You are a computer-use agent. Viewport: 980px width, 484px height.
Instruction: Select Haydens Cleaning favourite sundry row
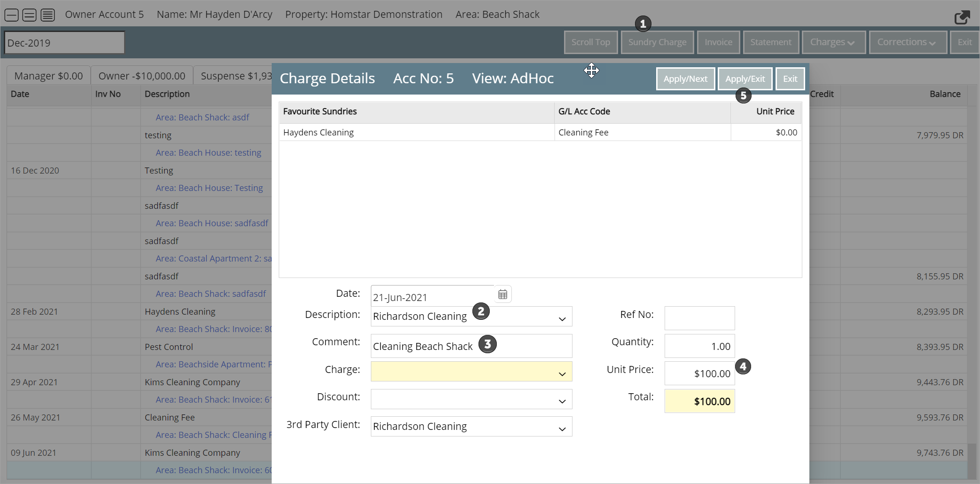coord(416,133)
